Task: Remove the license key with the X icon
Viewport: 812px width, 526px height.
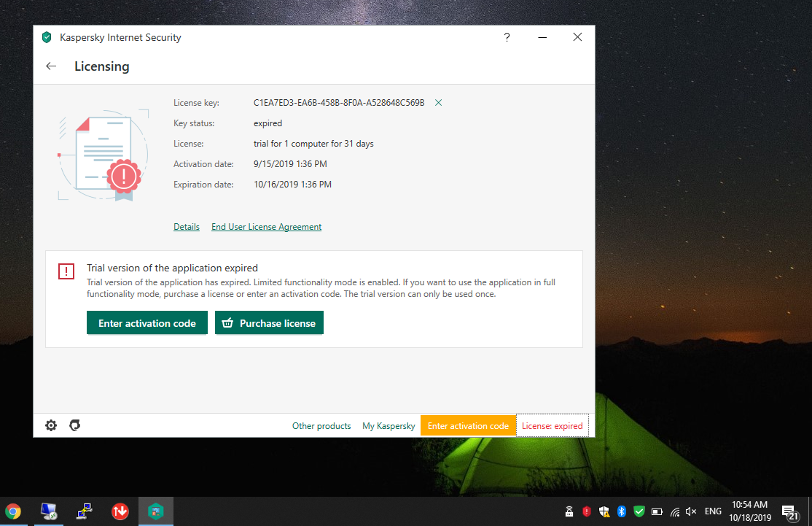Action: pos(438,103)
